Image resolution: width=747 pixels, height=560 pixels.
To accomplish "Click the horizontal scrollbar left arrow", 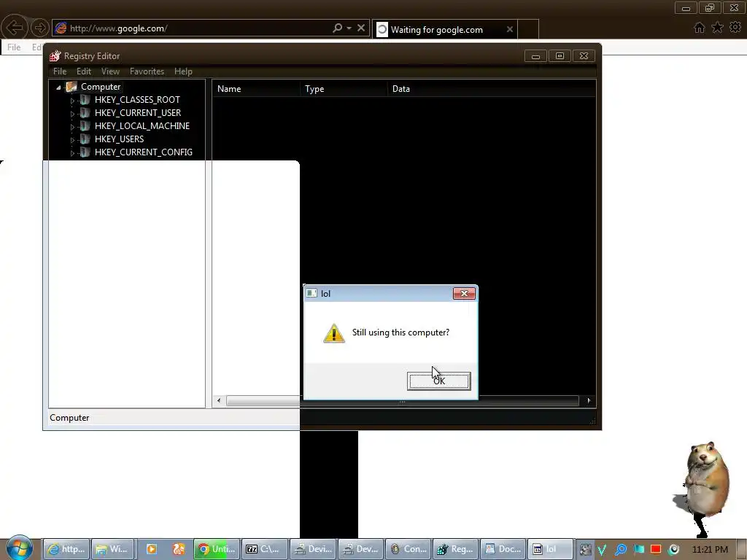I will 219,400.
